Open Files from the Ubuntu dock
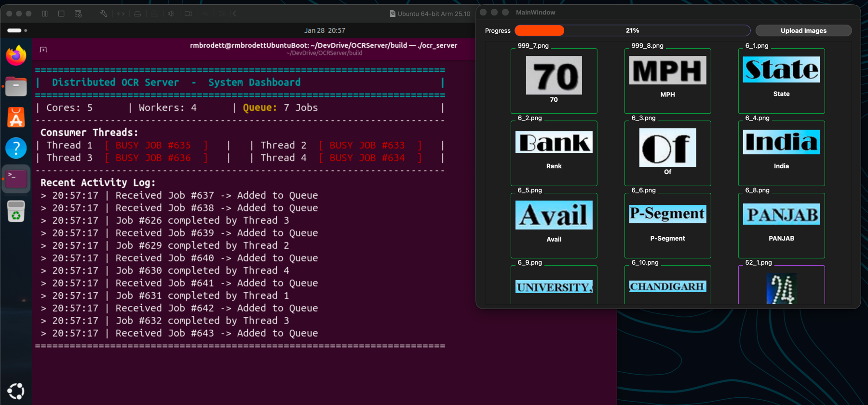This screenshot has height=405, width=868. point(16,87)
